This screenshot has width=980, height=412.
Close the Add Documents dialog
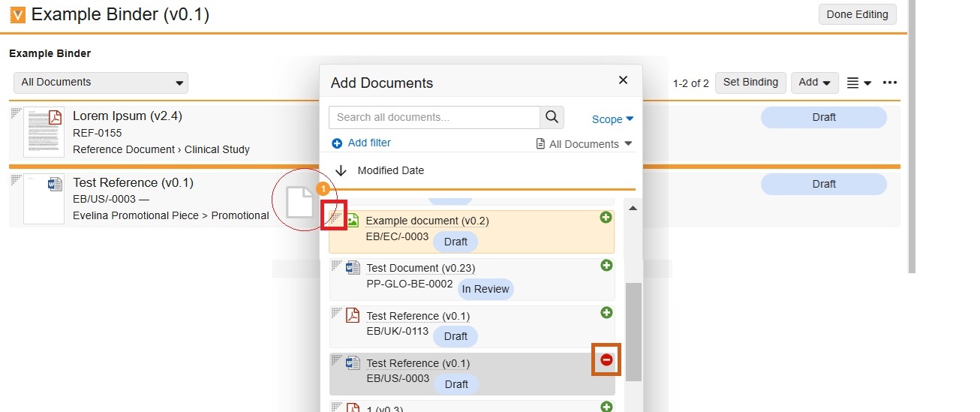click(623, 80)
